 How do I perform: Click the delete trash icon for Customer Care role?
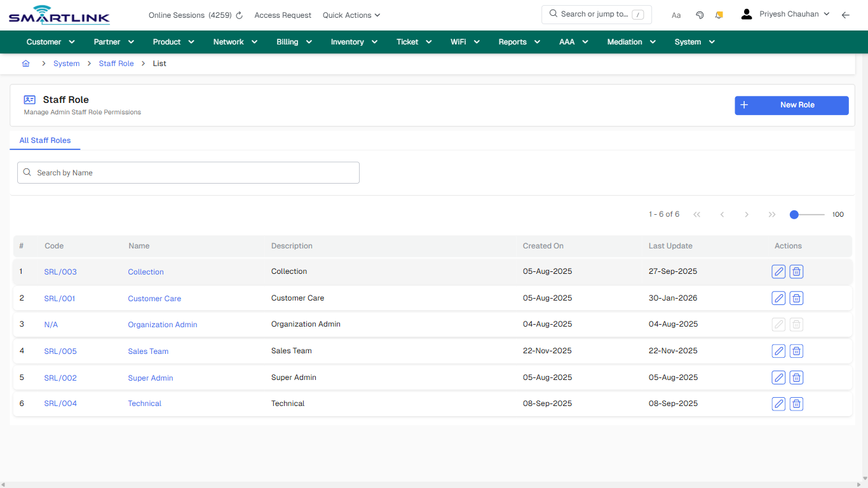point(796,298)
